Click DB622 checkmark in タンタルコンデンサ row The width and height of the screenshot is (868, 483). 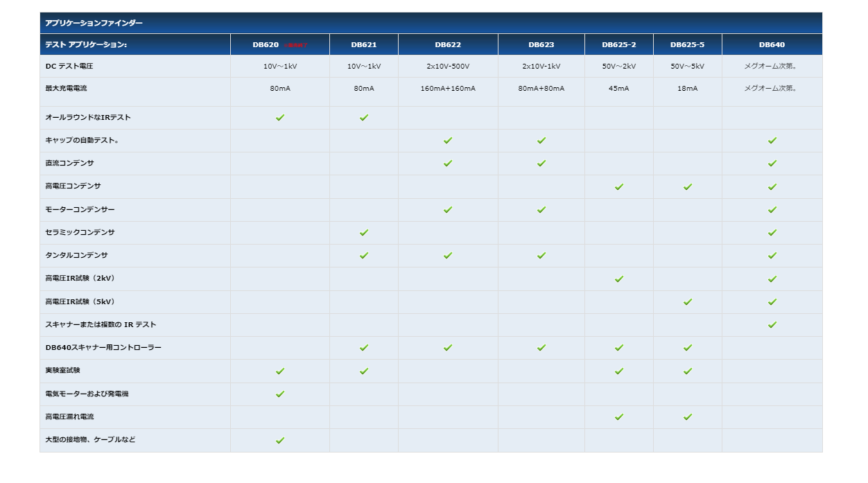pos(448,256)
